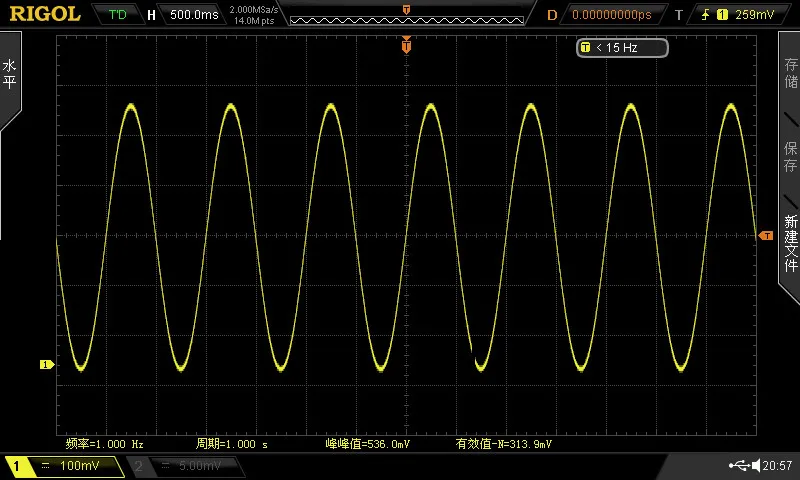
Task: Click the channel 1 trigger source badge
Action: click(x=722, y=15)
